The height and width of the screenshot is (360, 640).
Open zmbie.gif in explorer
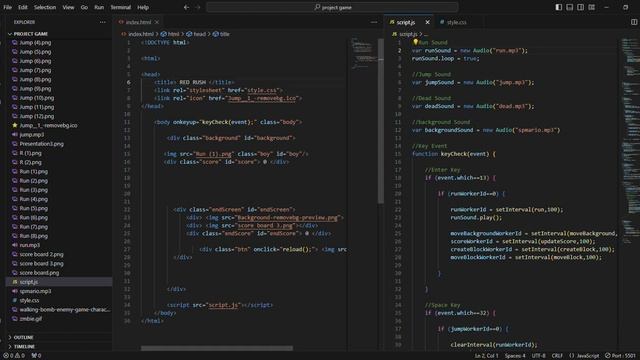pos(31,319)
